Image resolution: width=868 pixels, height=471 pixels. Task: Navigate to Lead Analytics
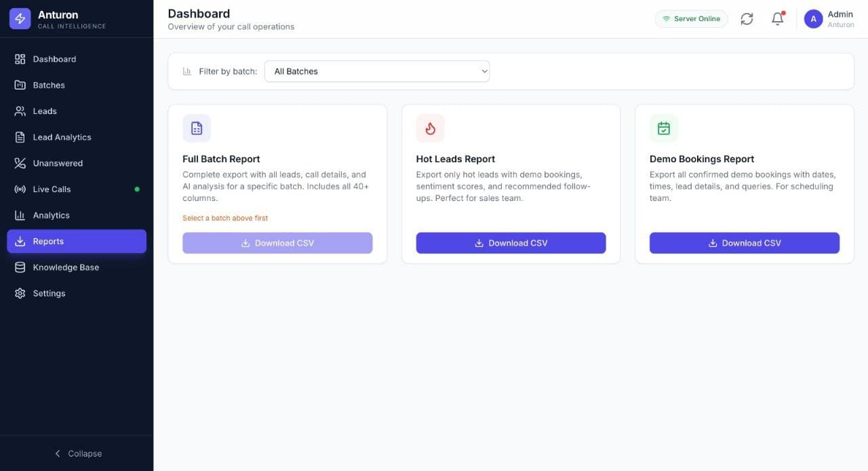point(62,137)
